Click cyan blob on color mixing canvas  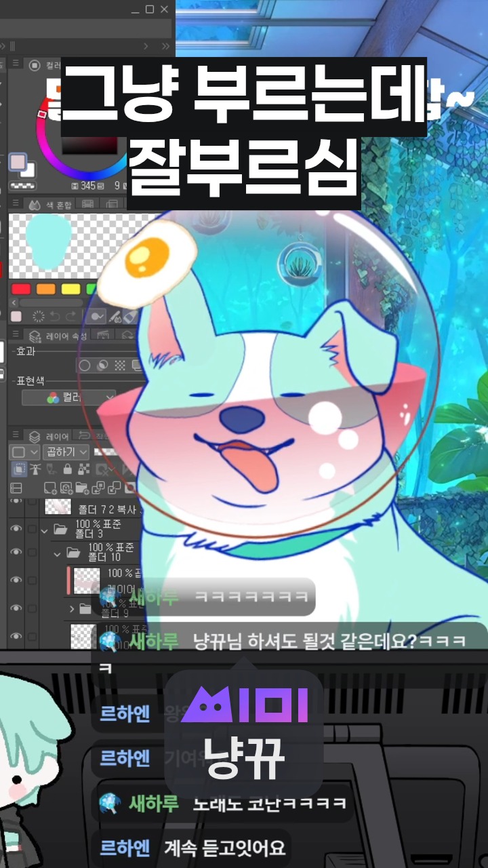[x=47, y=241]
